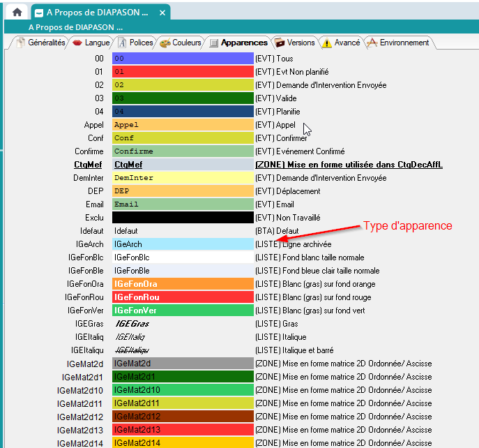479x448 pixels.
Task: Click the IGeArch light blue sample
Action: 182,244
